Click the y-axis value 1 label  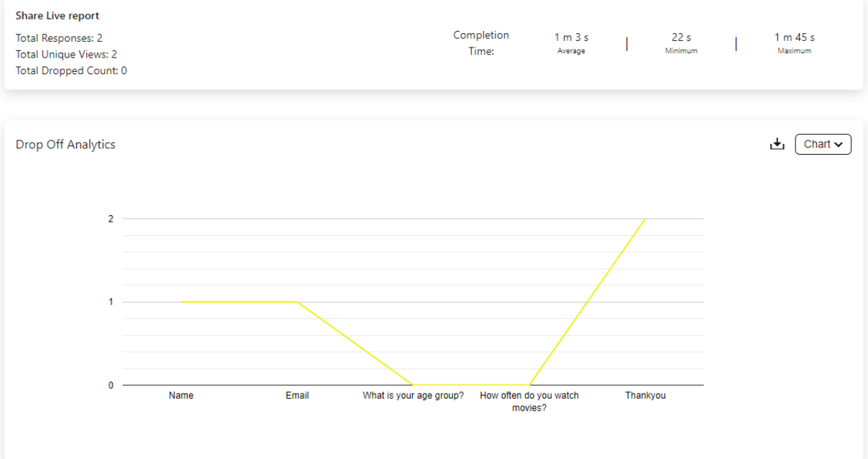111,302
